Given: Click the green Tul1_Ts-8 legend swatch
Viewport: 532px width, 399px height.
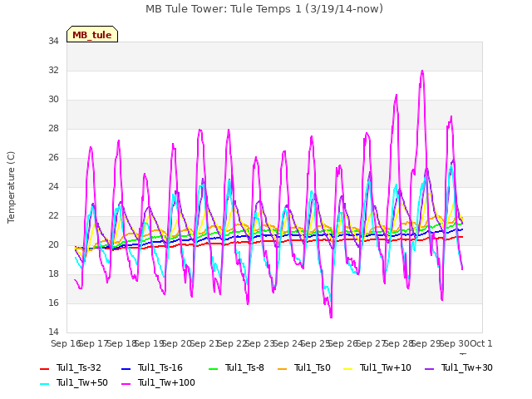Looking at the screenshot, I should point(214,368).
